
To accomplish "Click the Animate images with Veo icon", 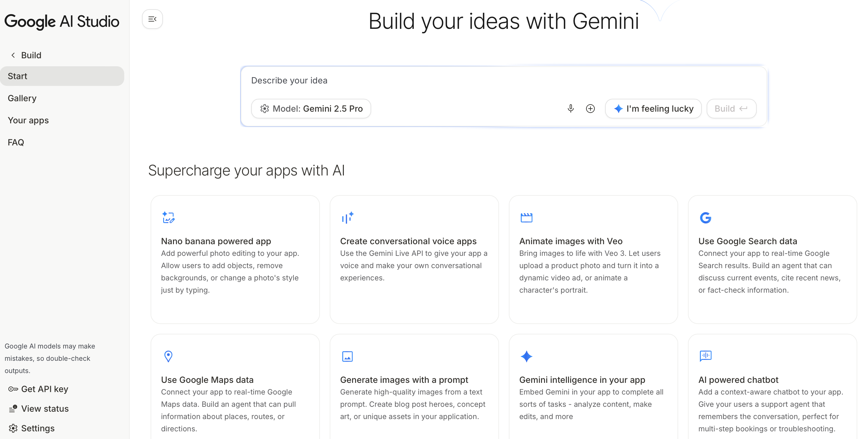I will (x=526, y=218).
